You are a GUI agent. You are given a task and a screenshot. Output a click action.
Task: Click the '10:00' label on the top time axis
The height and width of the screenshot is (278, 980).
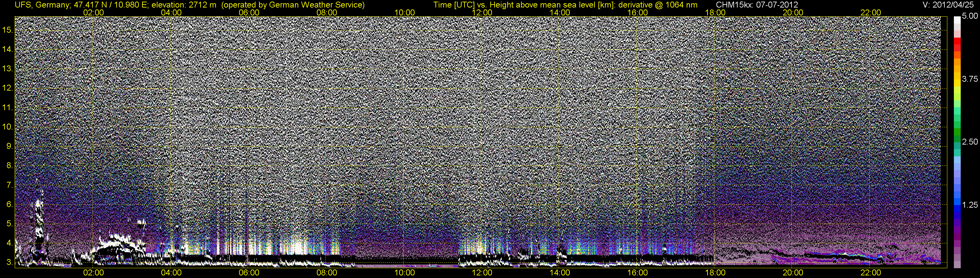404,13
